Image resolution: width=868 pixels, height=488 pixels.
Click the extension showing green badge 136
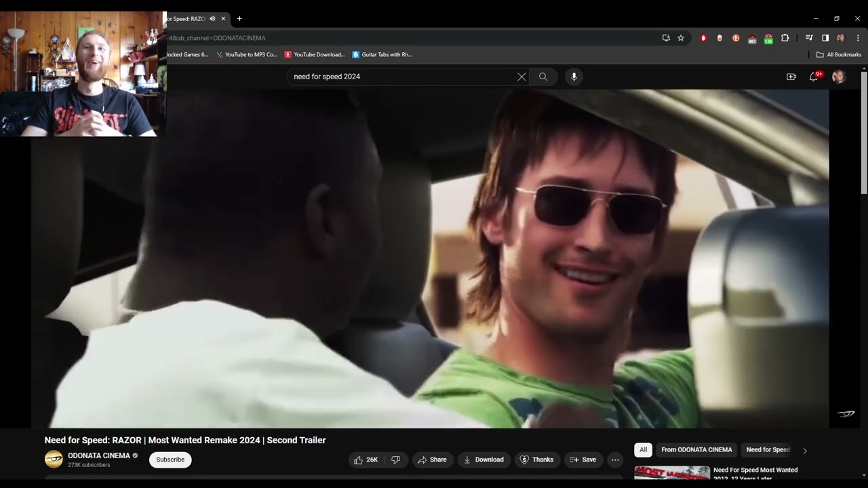point(768,39)
